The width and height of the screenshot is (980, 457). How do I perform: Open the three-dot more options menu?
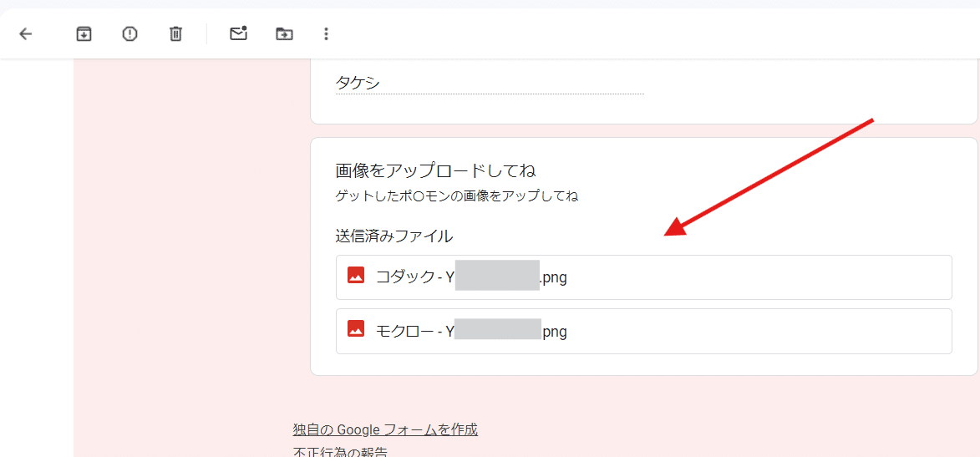tap(326, 33)
